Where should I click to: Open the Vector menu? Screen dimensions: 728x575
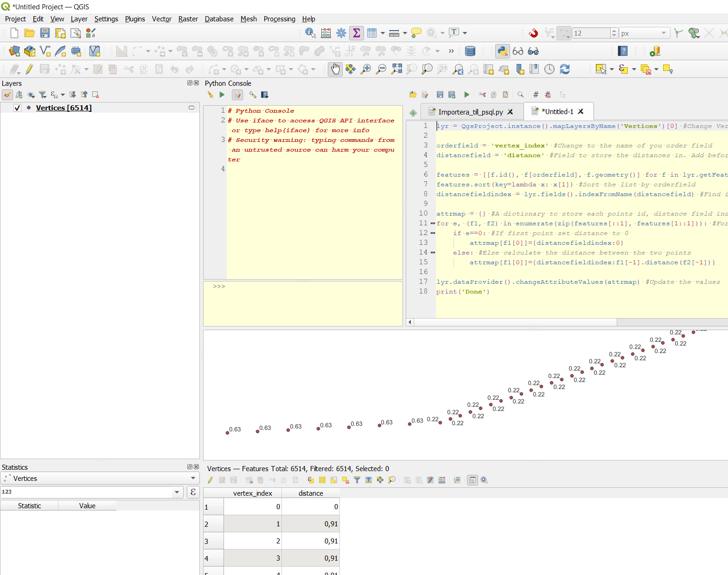[x=162, y=19]
